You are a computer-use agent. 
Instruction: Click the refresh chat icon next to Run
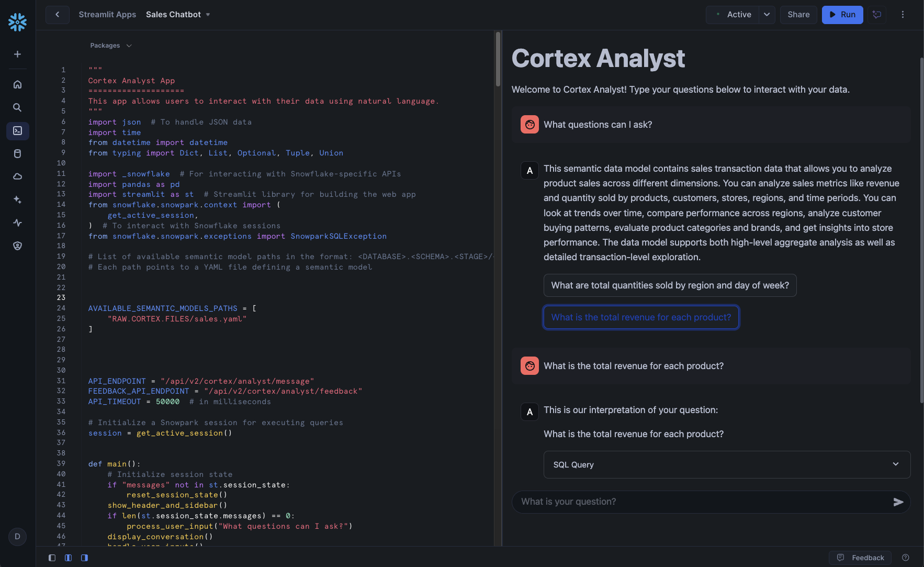877,15
